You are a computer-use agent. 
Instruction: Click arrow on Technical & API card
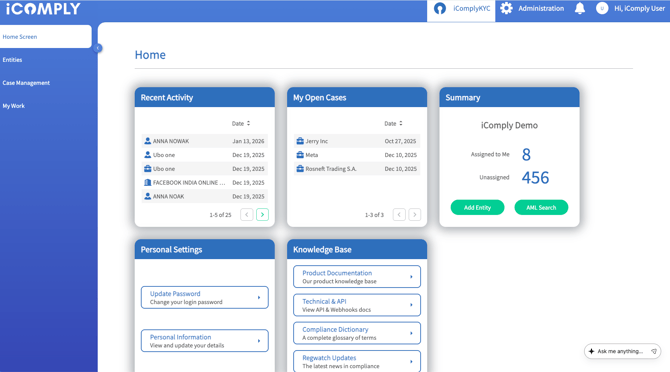[x=411, y=305]
